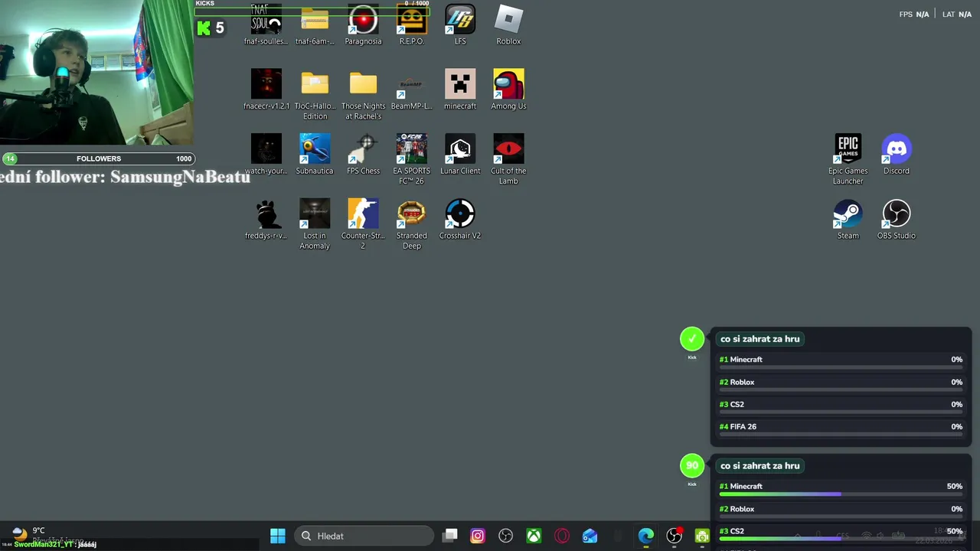Screen dimensions: 980x551
Task: Open the LFS desktop shortcut
Action: coord(460,25)
